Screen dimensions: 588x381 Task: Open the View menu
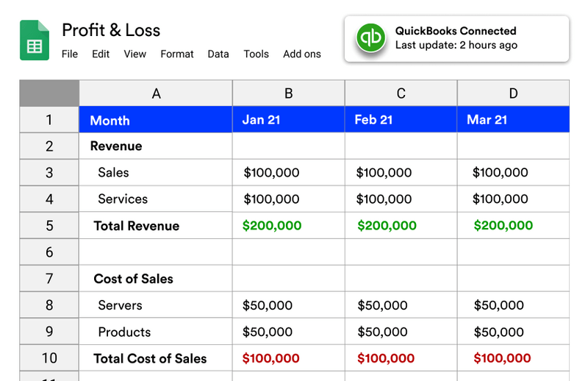pos(135,54)
